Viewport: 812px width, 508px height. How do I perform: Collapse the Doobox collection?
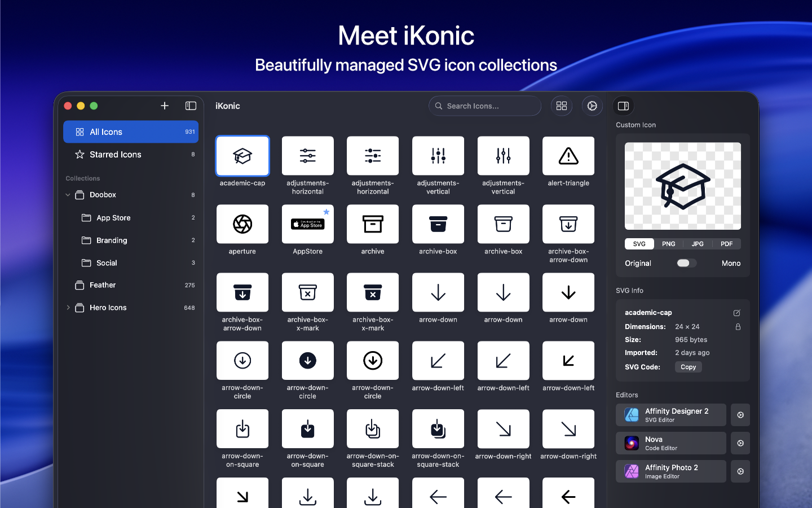point(68,195)
